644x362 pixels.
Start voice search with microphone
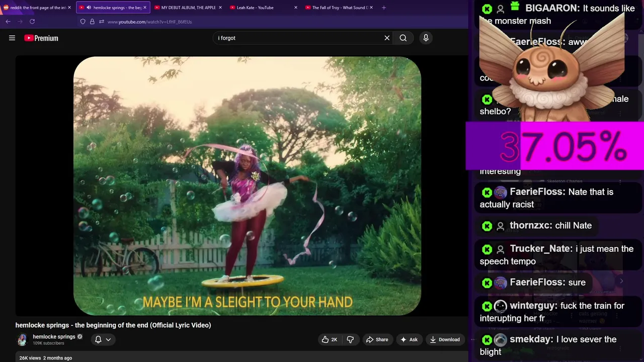[426, 38]
